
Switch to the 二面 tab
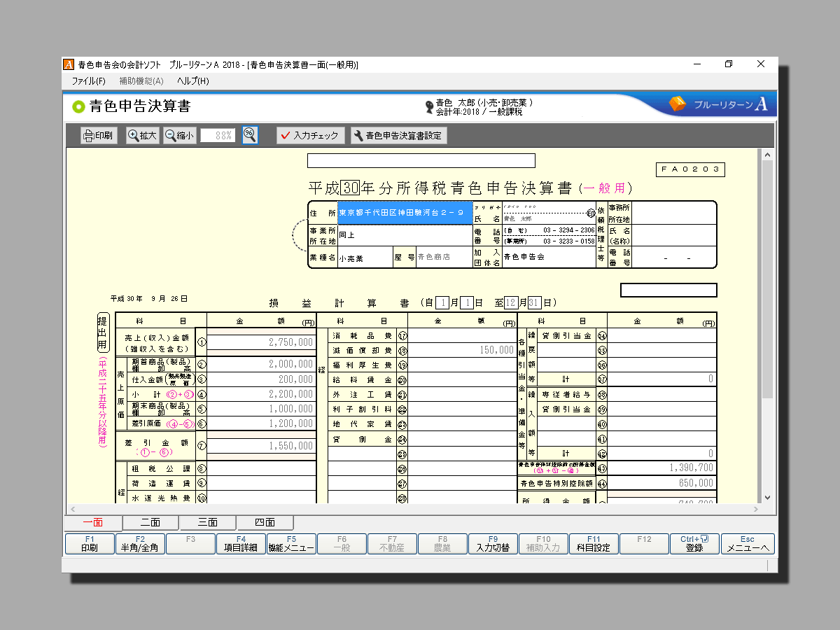point(150,523)
